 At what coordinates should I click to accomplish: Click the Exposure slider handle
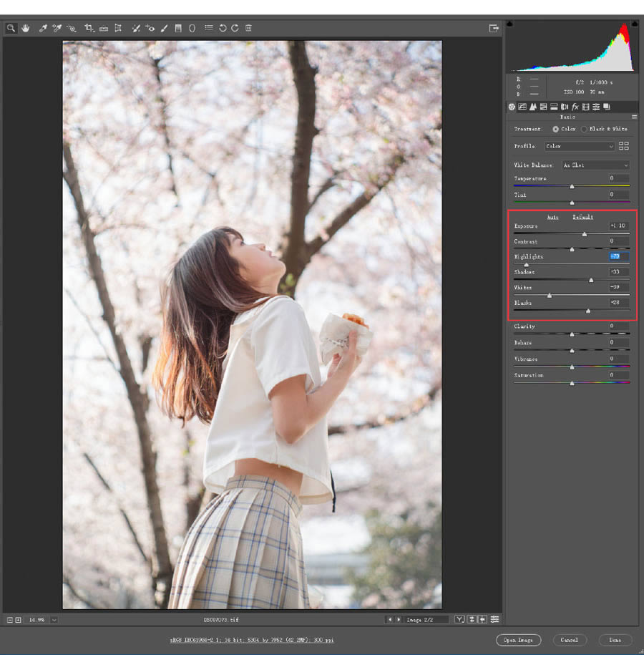coord(584,234)
